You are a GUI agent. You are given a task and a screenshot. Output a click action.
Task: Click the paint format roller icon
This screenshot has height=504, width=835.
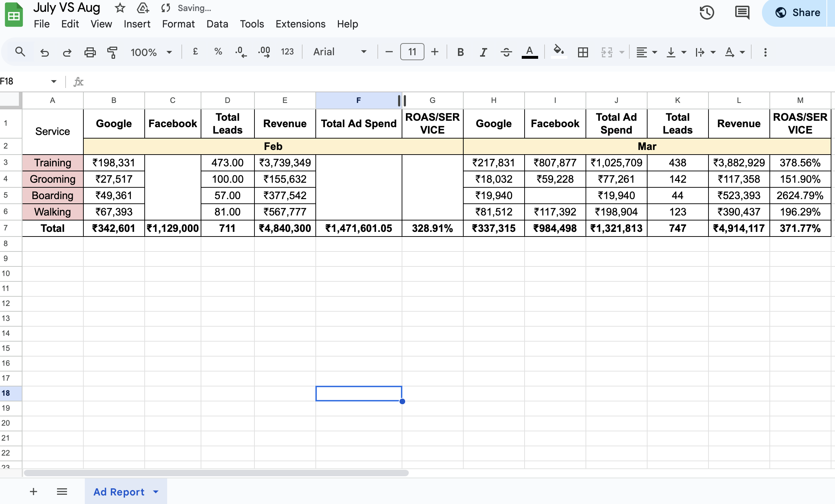pos(112,52)
